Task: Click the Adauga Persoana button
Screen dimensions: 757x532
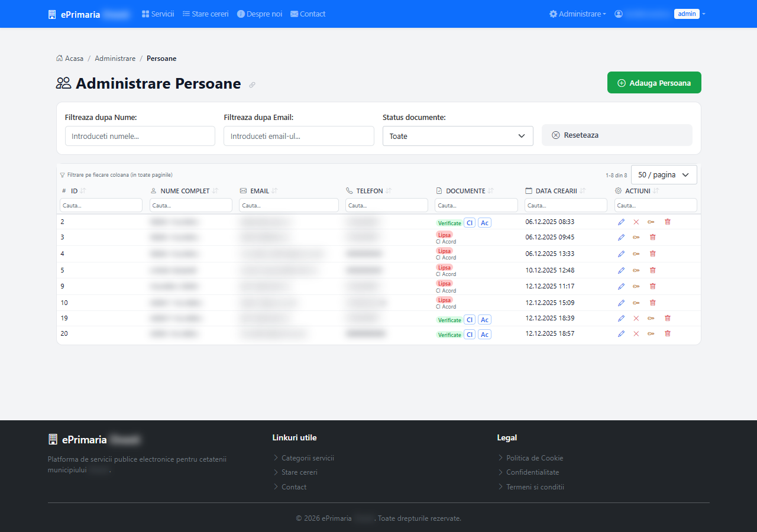Action: pyautogui.click(x=654, y=83)
